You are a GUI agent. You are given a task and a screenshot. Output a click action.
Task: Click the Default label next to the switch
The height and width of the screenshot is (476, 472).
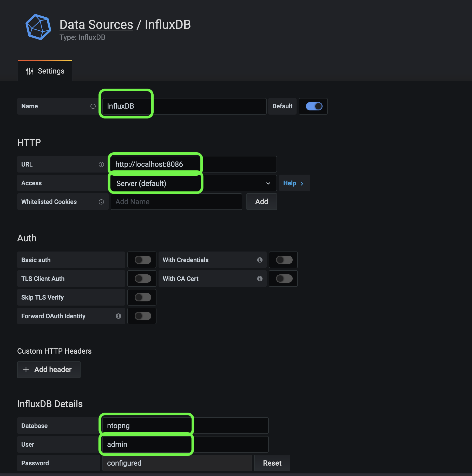click(282, 106)
